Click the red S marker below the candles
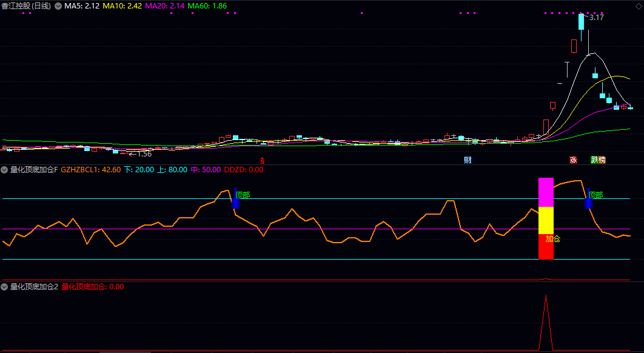 point(263,161)
